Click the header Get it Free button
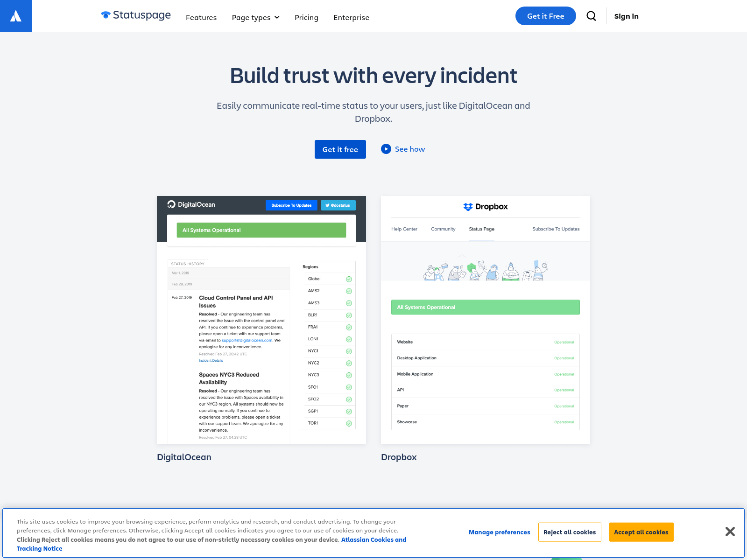Screen dimensions: 747x560 (x=546, y=16)
